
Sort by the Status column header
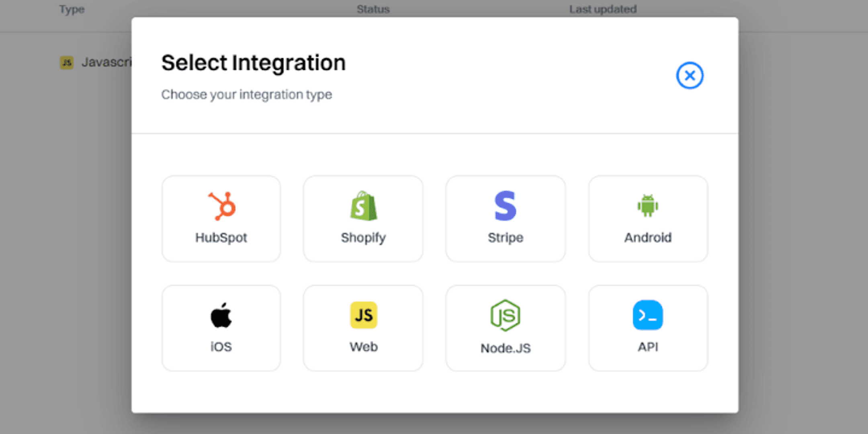coord(373,9)
